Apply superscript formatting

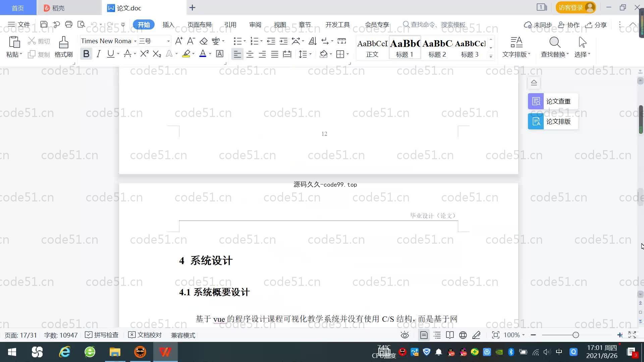144,54
